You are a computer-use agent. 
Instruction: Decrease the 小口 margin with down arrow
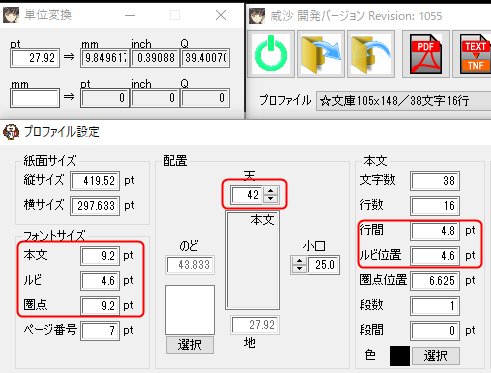(299, 269)
